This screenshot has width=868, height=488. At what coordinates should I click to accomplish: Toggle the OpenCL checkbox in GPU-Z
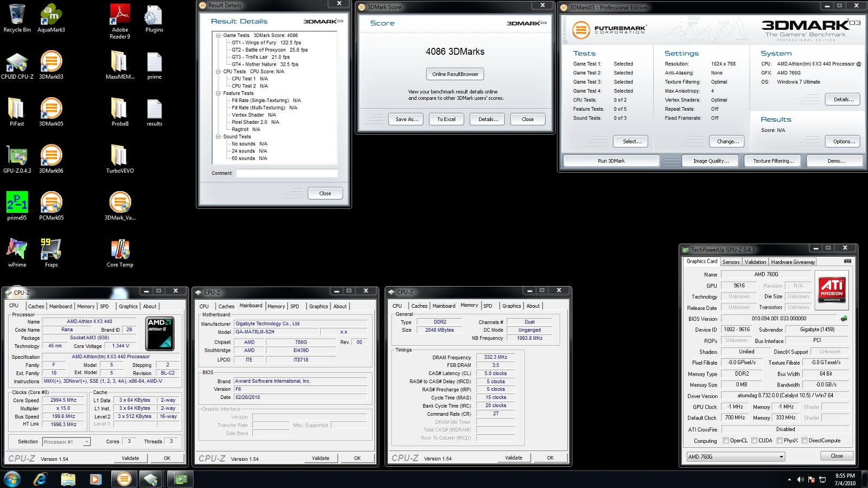(x=725, y=441)
